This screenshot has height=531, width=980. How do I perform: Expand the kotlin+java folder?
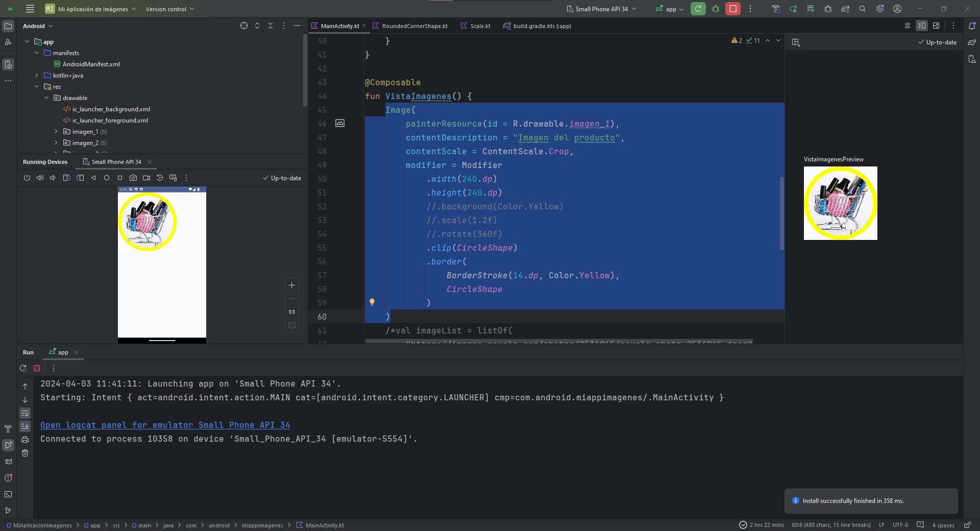[x=37, y=76]
